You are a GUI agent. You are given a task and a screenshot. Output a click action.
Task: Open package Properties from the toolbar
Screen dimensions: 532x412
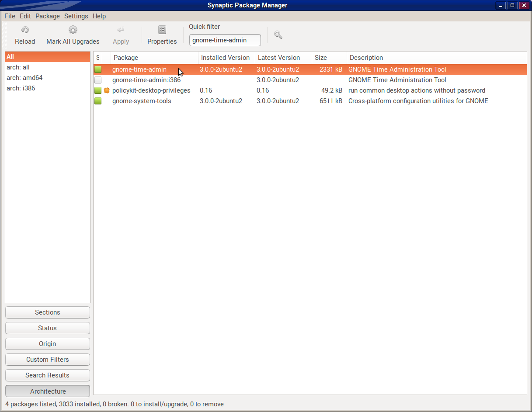click(162, 35)
